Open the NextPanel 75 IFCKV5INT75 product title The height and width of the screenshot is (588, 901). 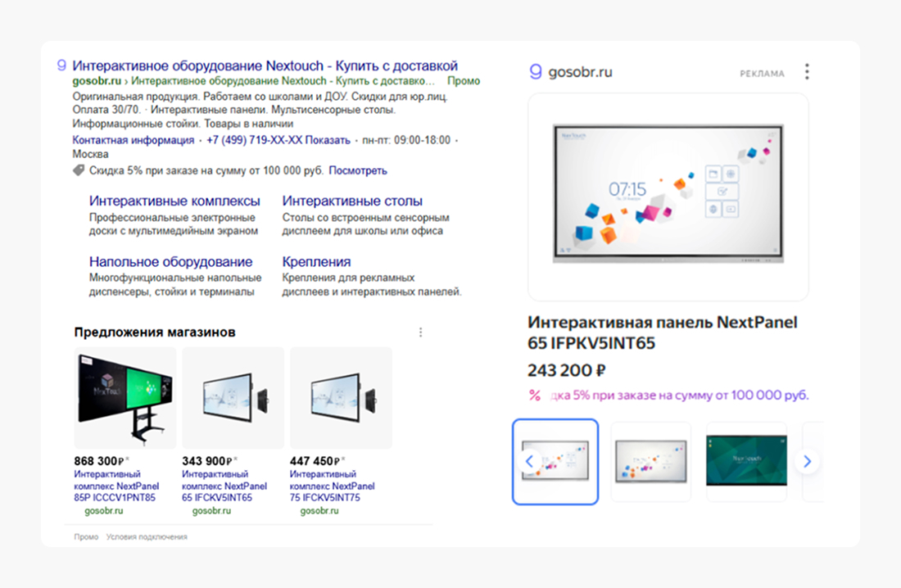[332, 486]
